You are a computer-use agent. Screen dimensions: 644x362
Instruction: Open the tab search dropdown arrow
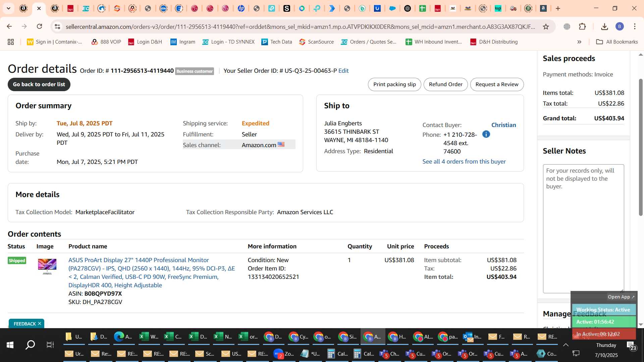tap(8, 8)
